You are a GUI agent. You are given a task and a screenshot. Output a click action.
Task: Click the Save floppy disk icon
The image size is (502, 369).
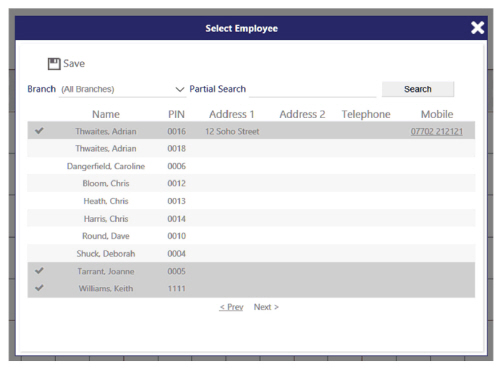click(54, 64)
